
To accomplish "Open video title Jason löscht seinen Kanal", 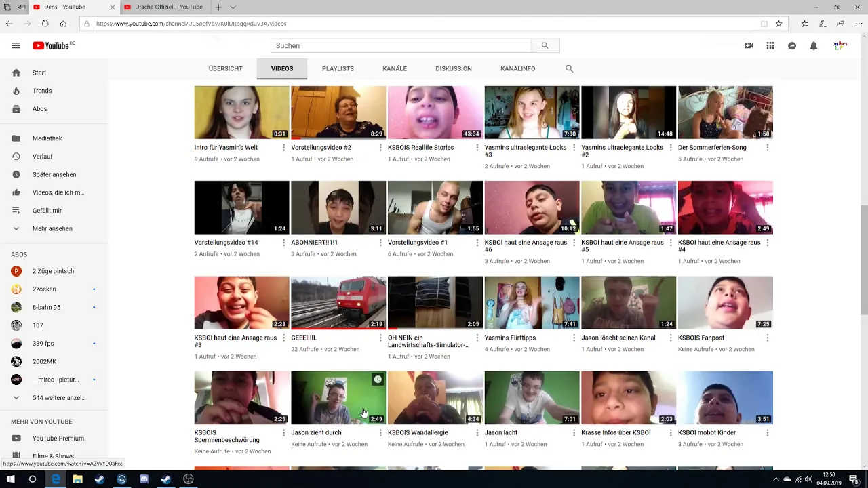I will (618, 338).
